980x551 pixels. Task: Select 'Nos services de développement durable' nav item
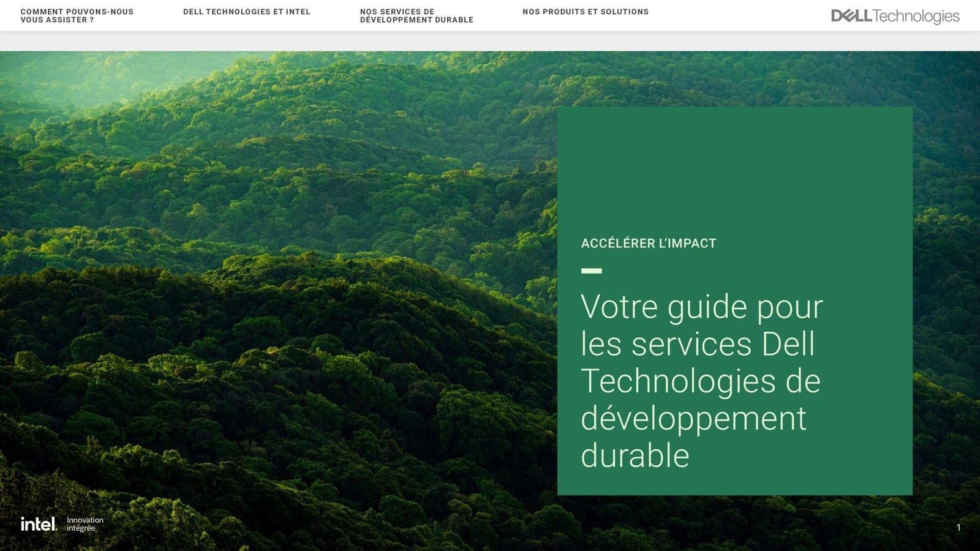(x=417, y=15)
